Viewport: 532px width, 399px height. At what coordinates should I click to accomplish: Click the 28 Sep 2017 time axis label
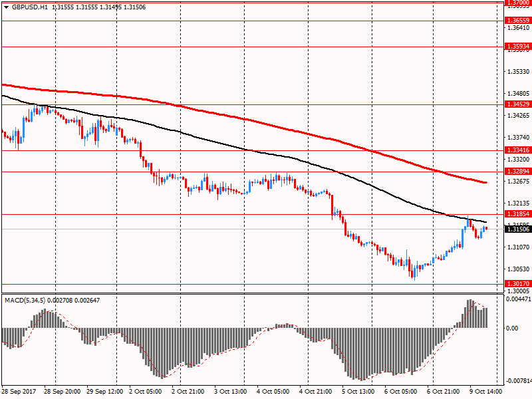tap(19, 392)
